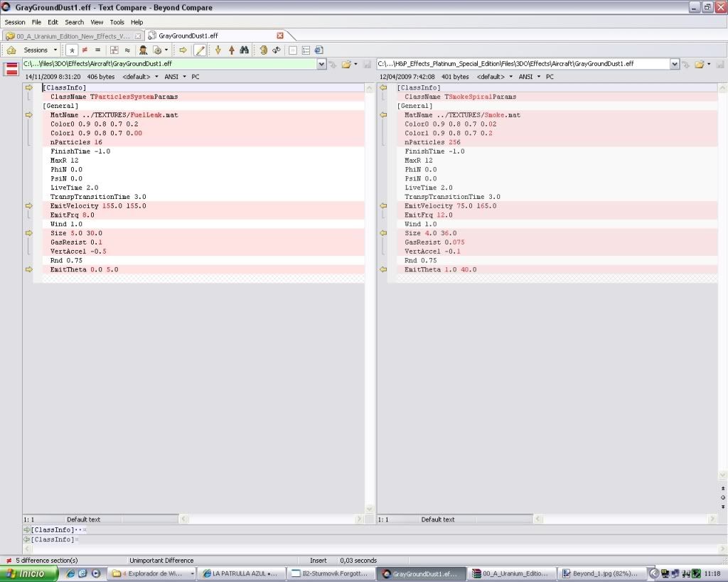Toggle Show Context toolbar icon
The image size is (728, 582).
click(114, 50)
